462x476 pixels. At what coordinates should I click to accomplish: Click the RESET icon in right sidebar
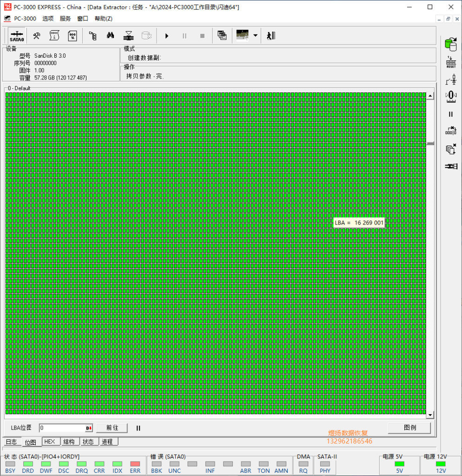coord(451,62)
